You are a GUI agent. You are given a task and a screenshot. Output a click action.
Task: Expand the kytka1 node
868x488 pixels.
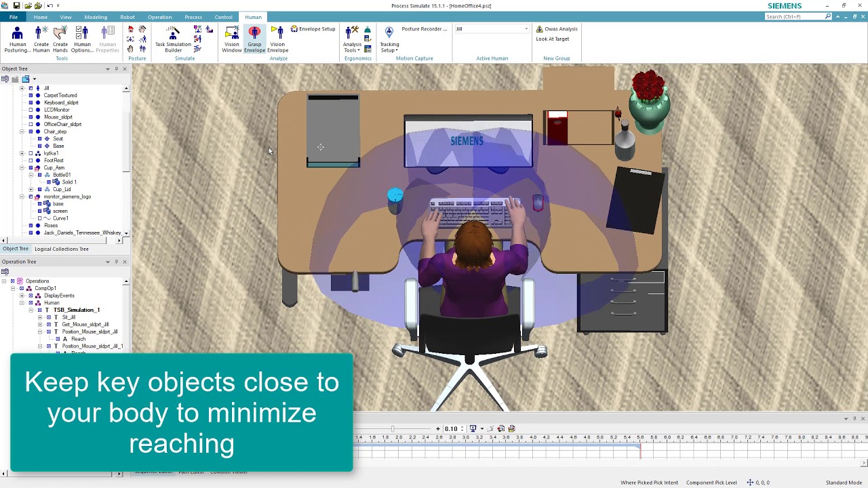tap(22, 153)
